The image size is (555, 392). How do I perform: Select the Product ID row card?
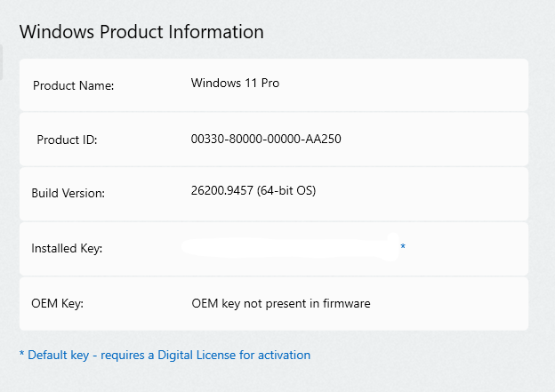pyautogui.click(x=274, y=140)
